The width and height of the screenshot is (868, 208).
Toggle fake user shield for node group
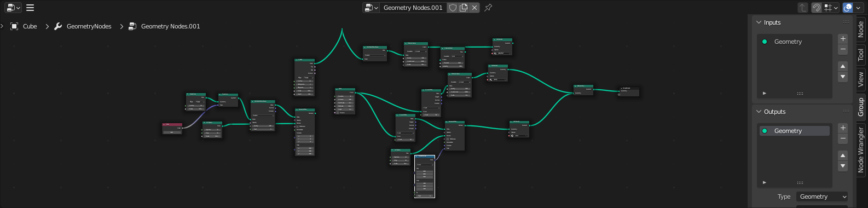tap(453, 8)
